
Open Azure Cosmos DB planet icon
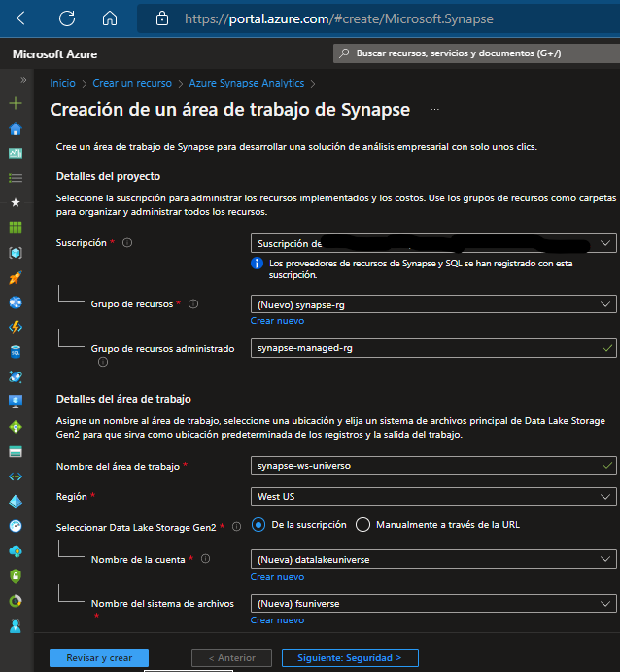pyautogui.click(x=16, y=376)
